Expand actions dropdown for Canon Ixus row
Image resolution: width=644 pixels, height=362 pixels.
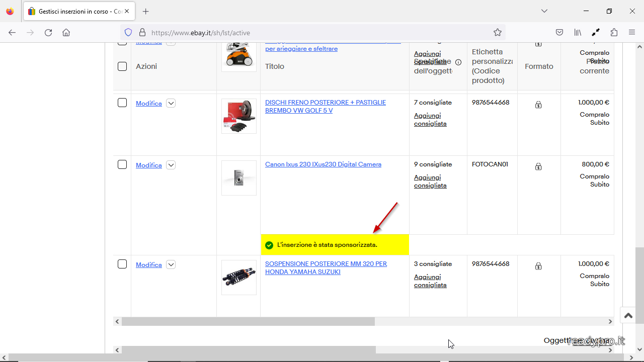click(x=171, y=165)
